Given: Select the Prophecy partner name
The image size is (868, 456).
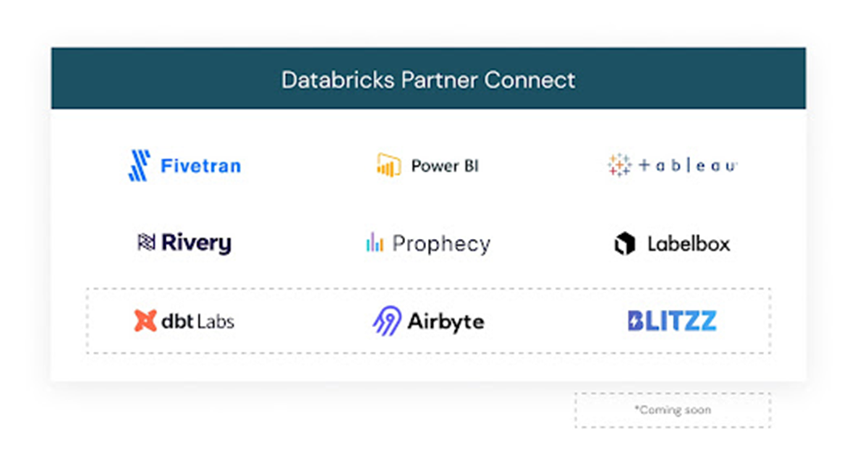Looking at the screenshot, I should [x=441, y=244].
